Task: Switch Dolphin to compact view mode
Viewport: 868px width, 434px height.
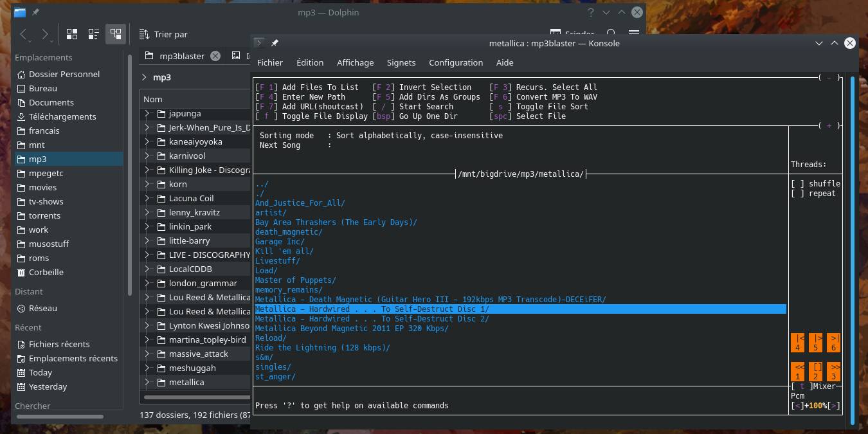Action: click(x=94, y=34)
